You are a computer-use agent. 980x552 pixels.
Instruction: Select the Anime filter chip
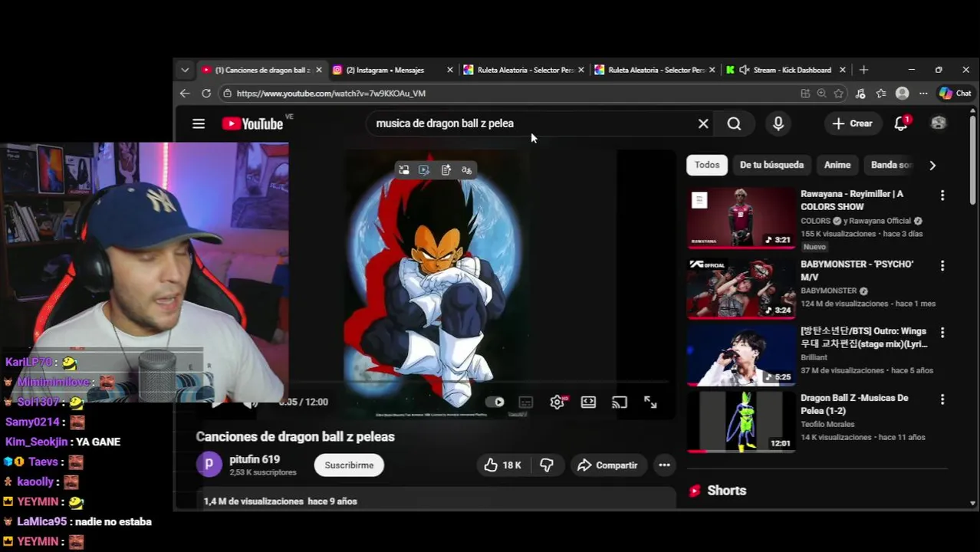[837, 165]
